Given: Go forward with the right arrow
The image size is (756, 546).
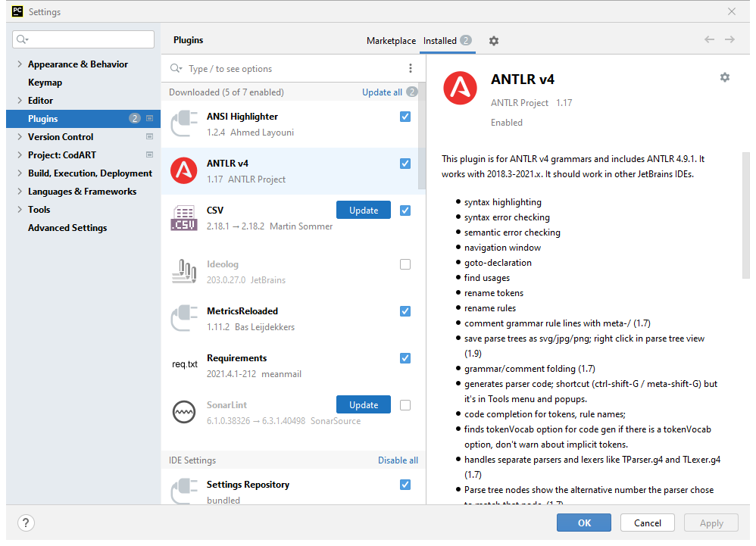Looking at the screenshot, I should pyautogui.click(x=730, y=39).
